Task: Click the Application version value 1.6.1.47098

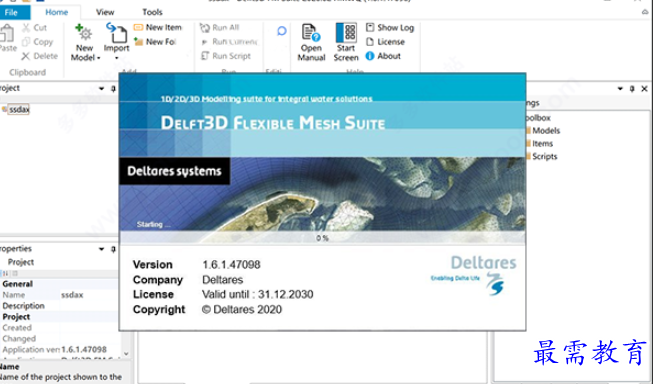Action: point(84,350)
